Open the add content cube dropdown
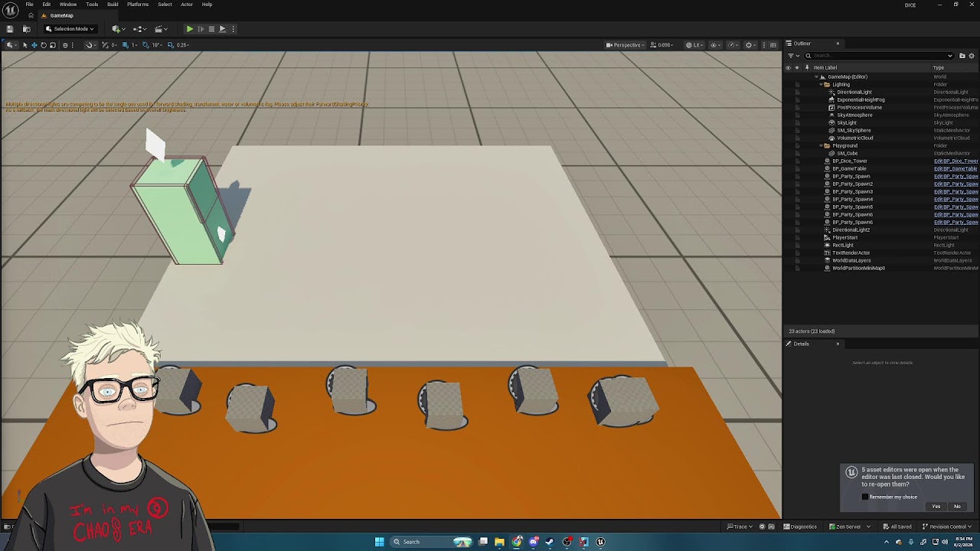The width and height of the screenshot is (980, 551). (118, 29)
